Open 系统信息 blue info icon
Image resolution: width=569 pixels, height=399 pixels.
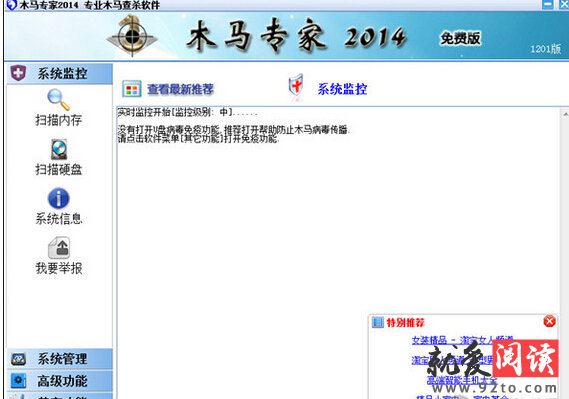point(58,198)
